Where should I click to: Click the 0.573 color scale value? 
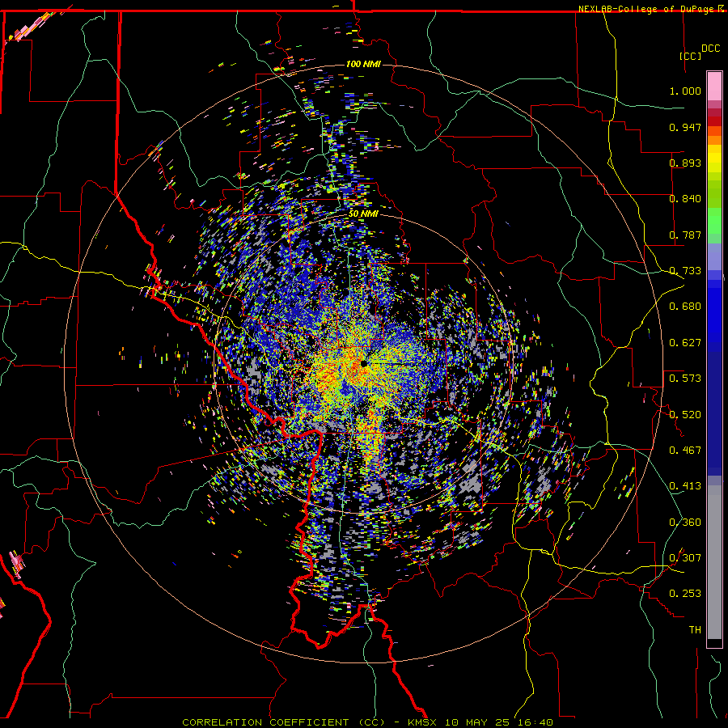685,379
